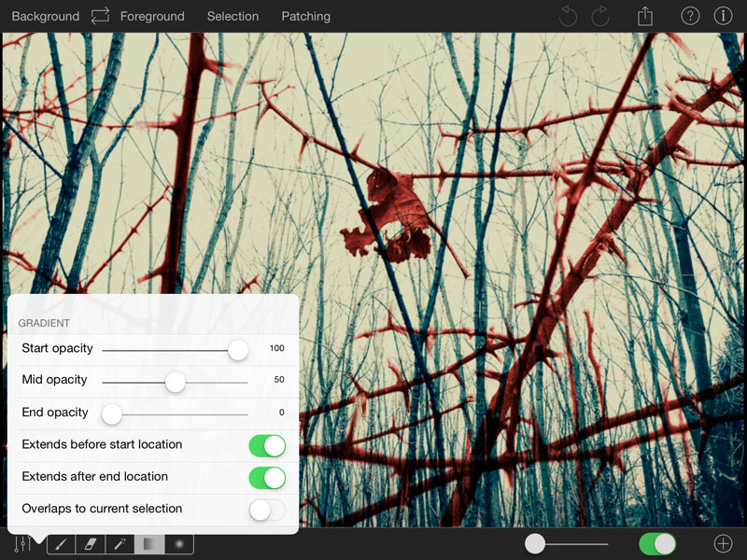Click the Start opacity value 100
This screenshot has height=560, width=747.
pyautogui.click(x=276, y=348)
